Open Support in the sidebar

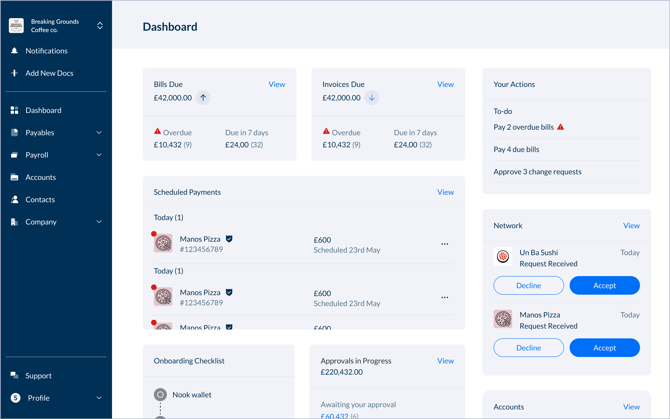click(x=38, y=375)
